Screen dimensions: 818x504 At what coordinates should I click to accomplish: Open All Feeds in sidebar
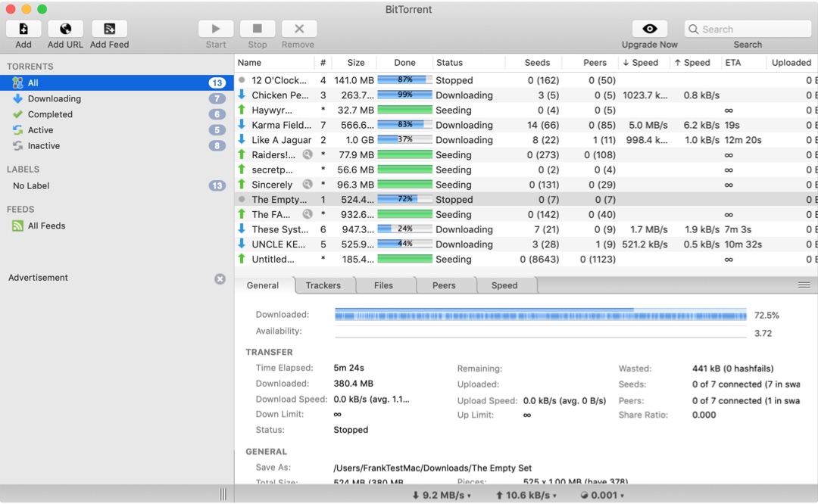[x=117, y=226]
